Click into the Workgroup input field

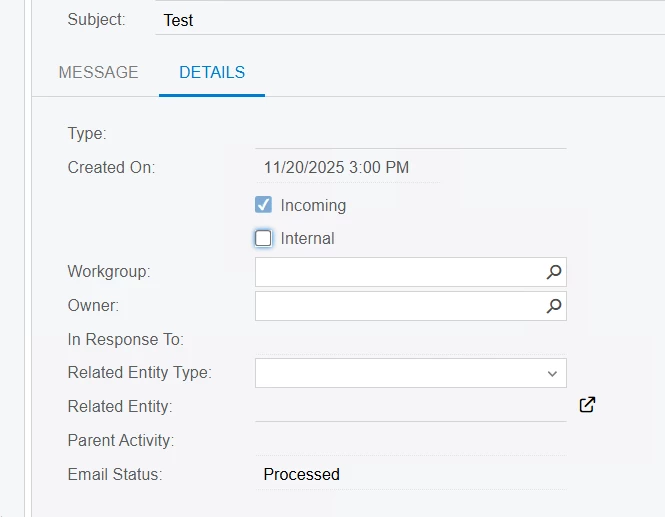tap(411, 272)
